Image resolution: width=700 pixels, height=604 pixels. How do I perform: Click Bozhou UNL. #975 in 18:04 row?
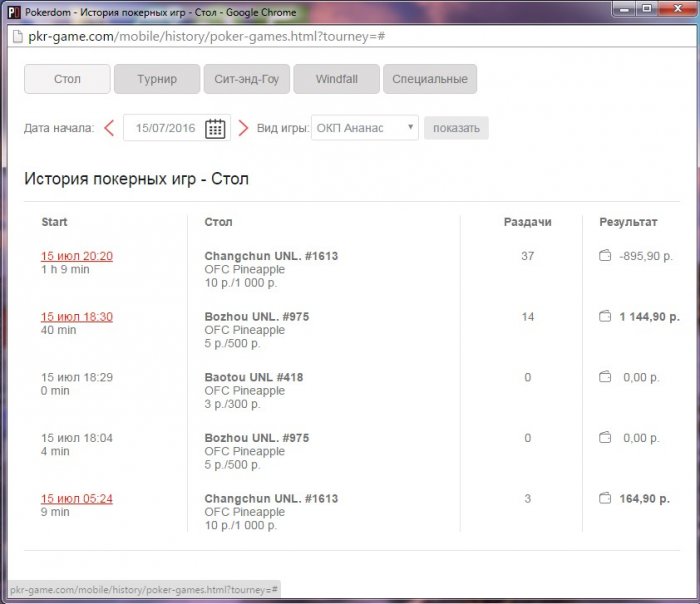(257, 438)
